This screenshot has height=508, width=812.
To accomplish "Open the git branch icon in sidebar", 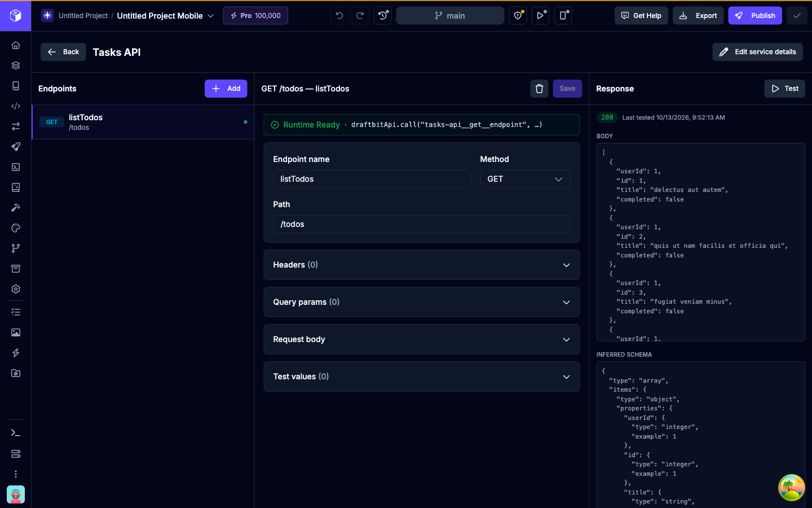I will 16,248.
